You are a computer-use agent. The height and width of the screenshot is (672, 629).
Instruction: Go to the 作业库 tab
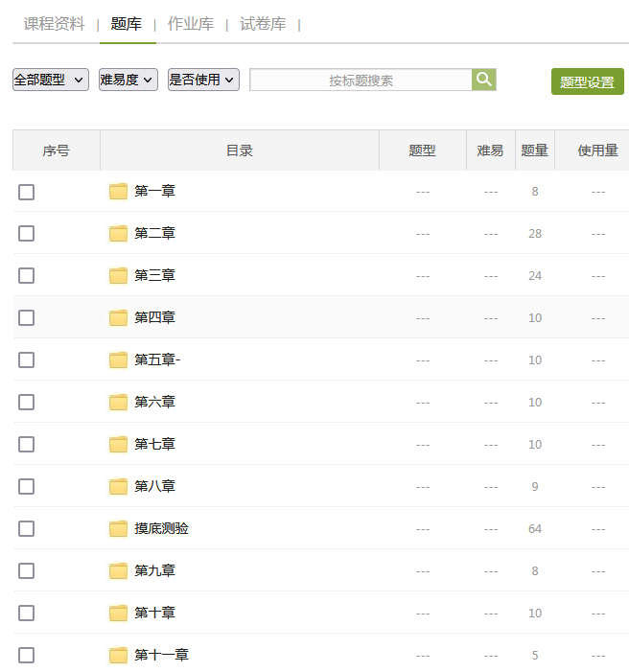191,24
